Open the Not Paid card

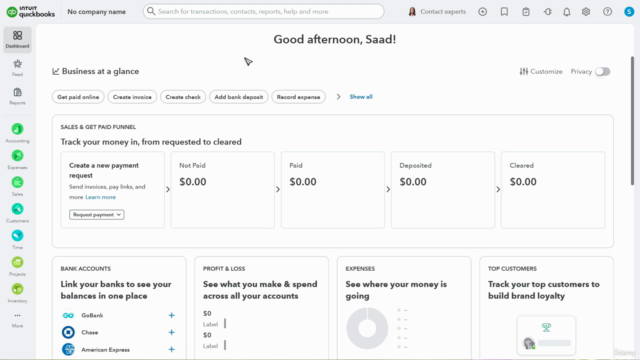click(222, 190)
